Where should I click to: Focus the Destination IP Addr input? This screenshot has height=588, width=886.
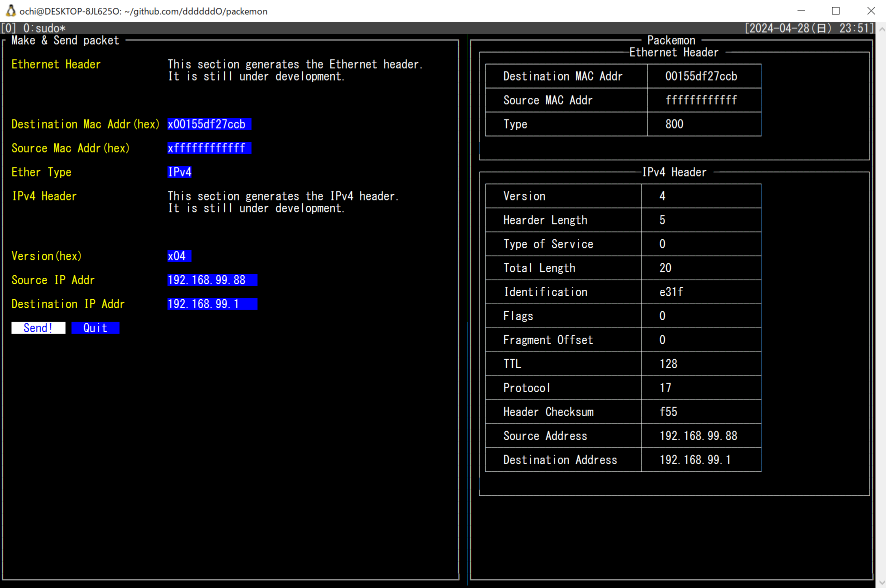coord(212,304)
